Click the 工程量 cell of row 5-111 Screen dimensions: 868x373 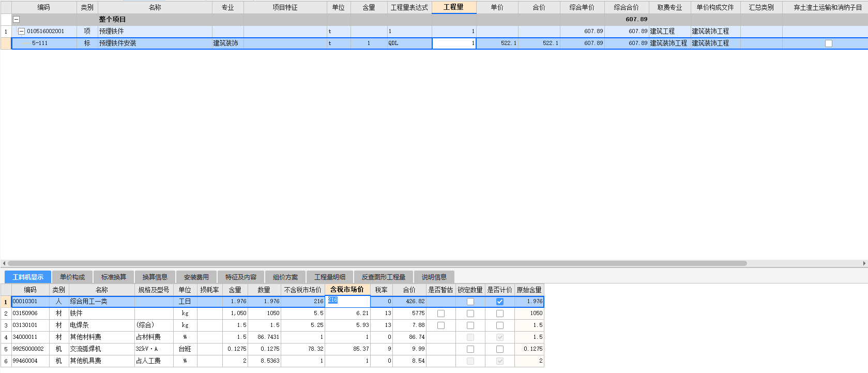pos(454,43)
